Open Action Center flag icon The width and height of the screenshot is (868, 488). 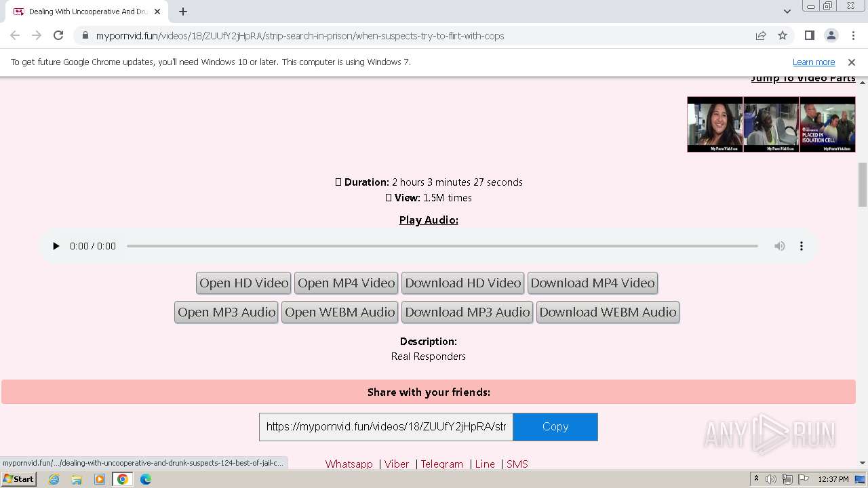tap(803, 479)
